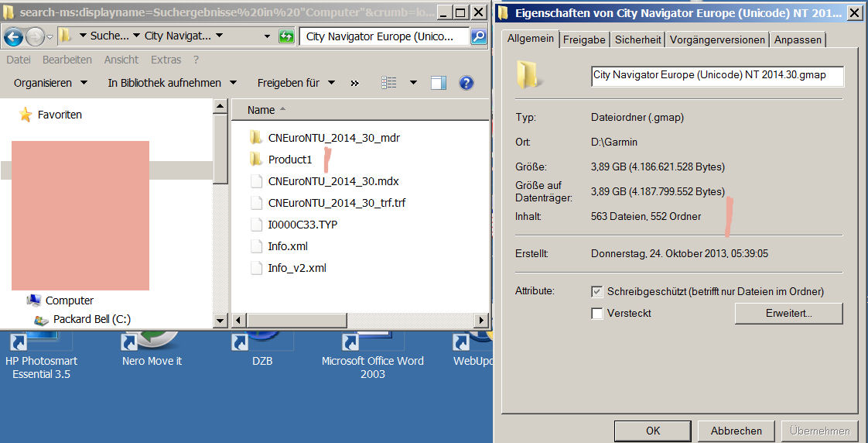Open address bar history dropdown arrow
Viewport: 868px width, 443px height.
tap(268, 36)
